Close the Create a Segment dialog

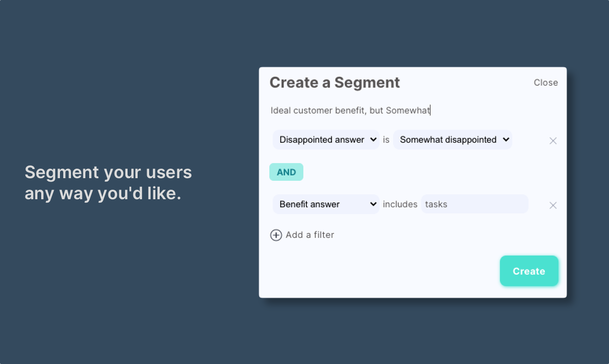(546, 83)
